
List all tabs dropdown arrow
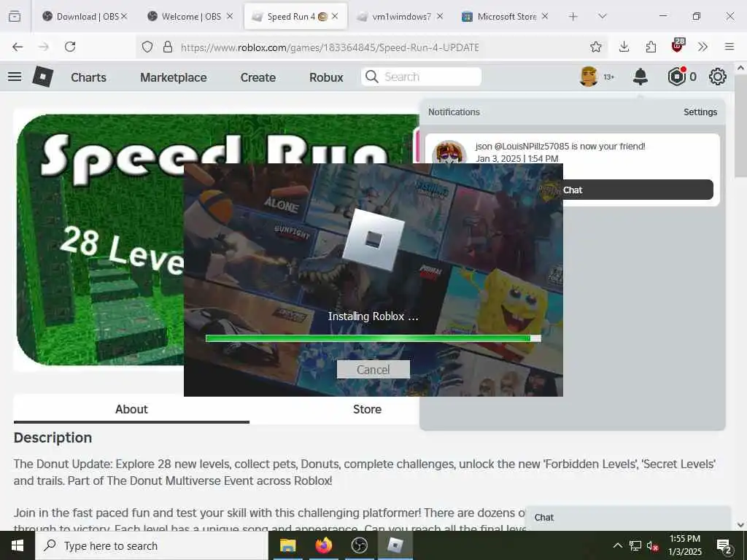(x=602, y=16)
